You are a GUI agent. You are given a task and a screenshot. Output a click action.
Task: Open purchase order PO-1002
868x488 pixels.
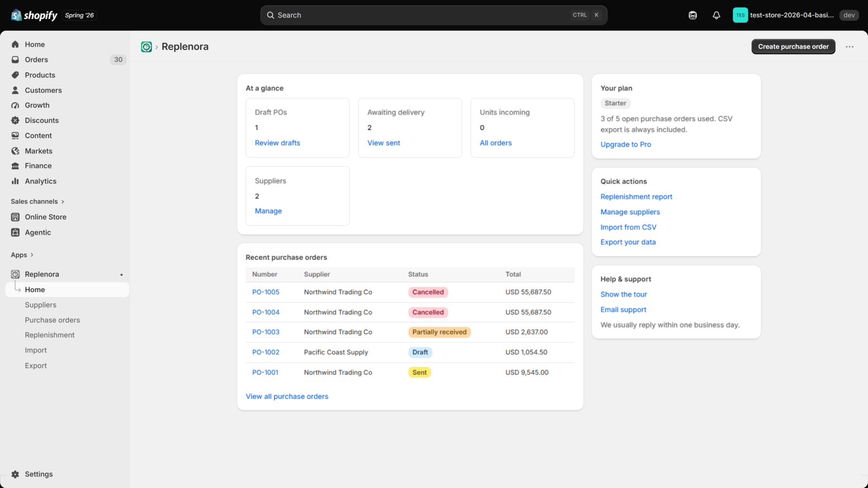pyautogui.click(x=266, y=352)
